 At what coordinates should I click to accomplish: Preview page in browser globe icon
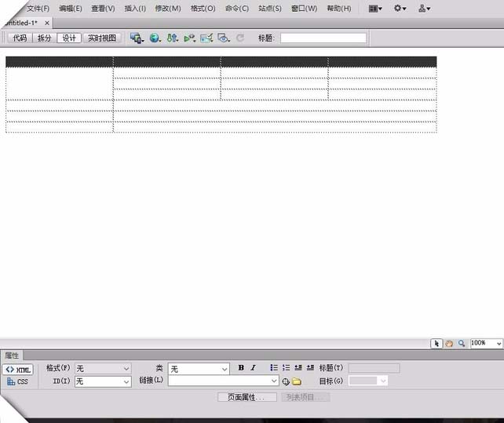[x=155, y=38]
